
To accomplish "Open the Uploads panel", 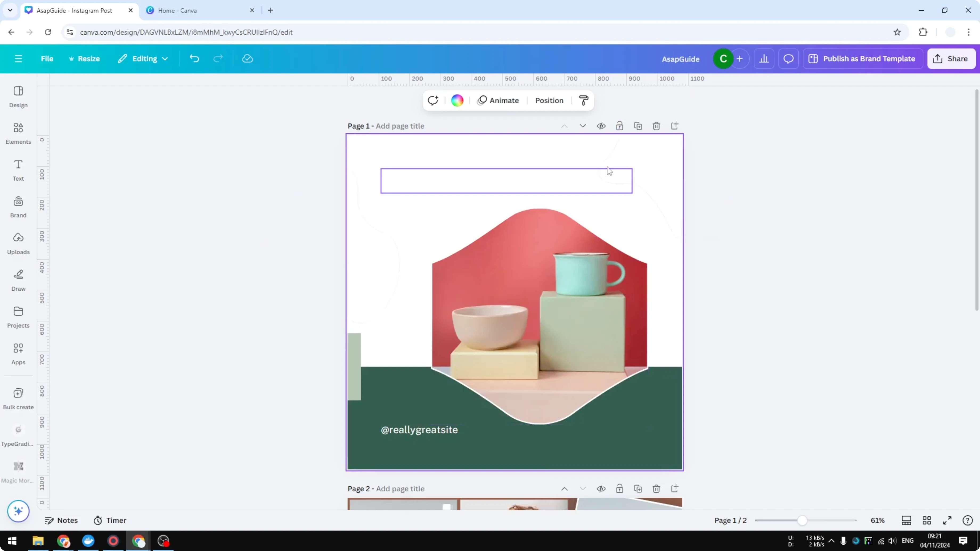I will pyautogui.click(x=18, y=243).
